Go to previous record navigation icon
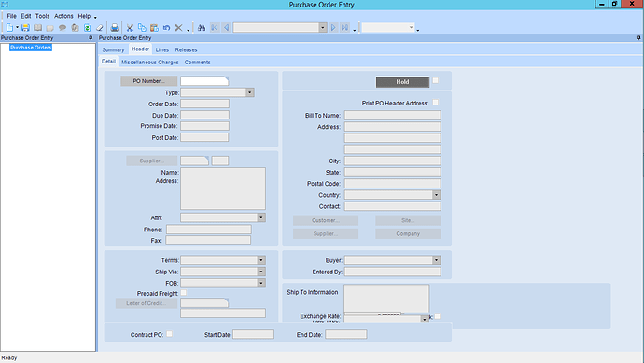Screen dimensions: 644x363 pos(226,27)
